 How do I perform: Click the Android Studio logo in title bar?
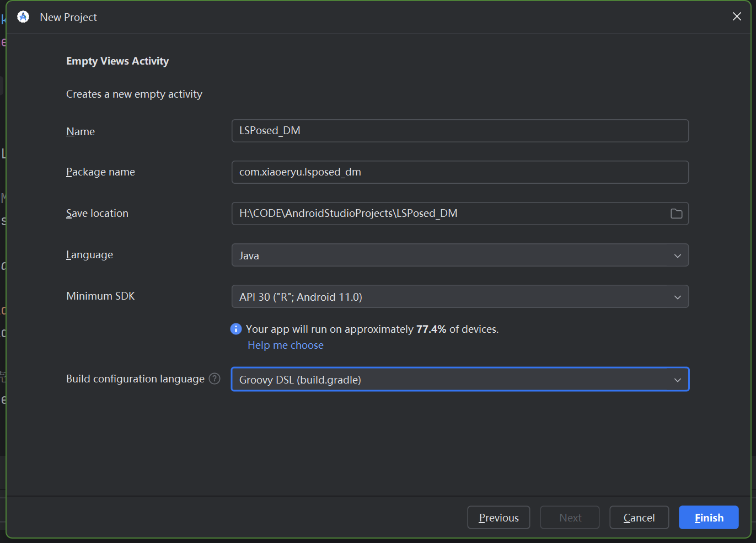pos(23,17)
